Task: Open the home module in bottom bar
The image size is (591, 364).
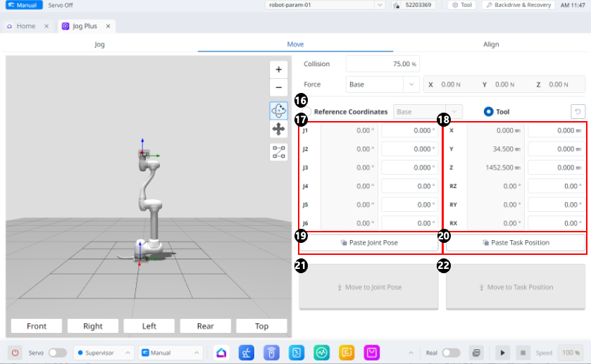Action: click(x=221, y=352)
